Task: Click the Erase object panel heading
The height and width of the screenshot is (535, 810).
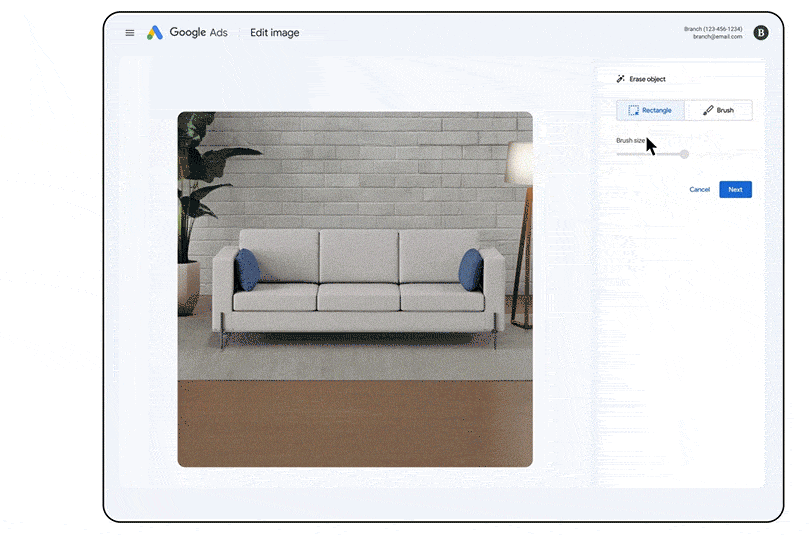Action: [647, 79]
